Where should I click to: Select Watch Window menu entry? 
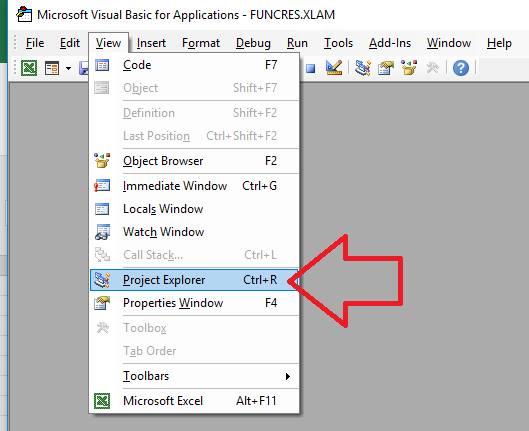click(194, 232)
